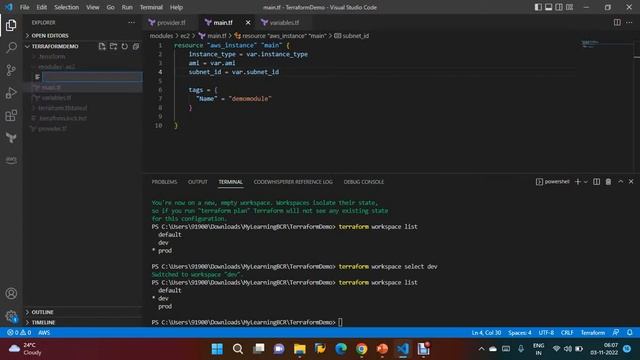640x360 pixels.
Task: Open the Extensions view
Action: coord(11,115)
